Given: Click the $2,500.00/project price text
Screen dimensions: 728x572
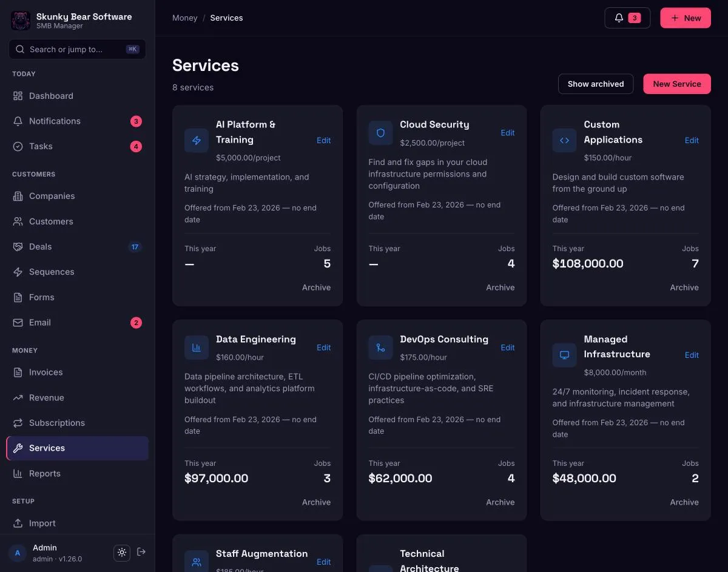Looking at the screenshot, I should [433, 143].
